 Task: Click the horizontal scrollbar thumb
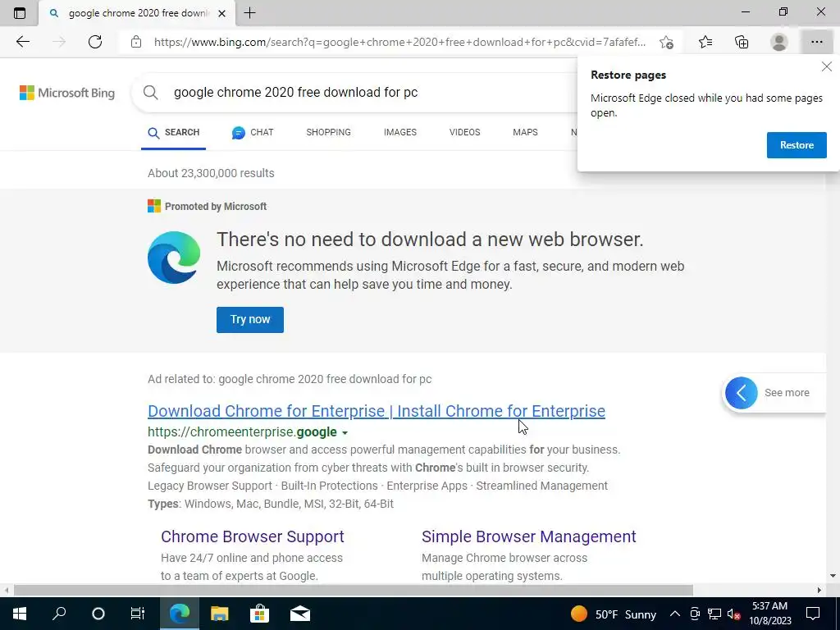pyautogui.click(x=353, y=591)
